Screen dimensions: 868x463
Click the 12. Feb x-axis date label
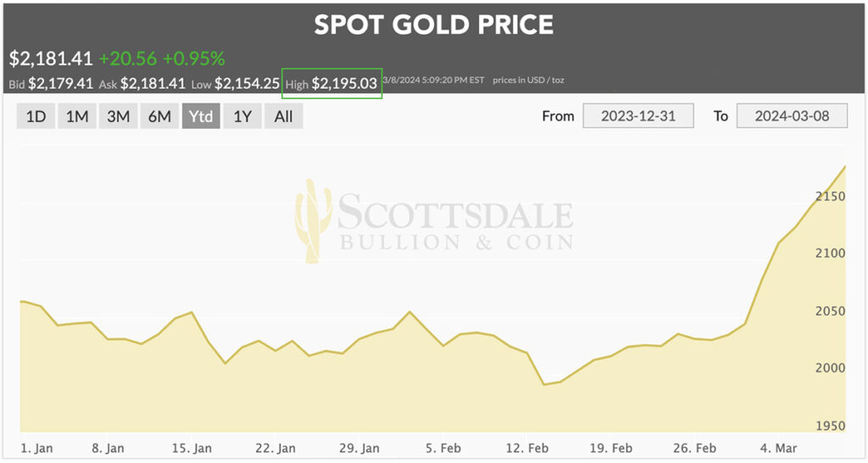[x=527, y=448]
